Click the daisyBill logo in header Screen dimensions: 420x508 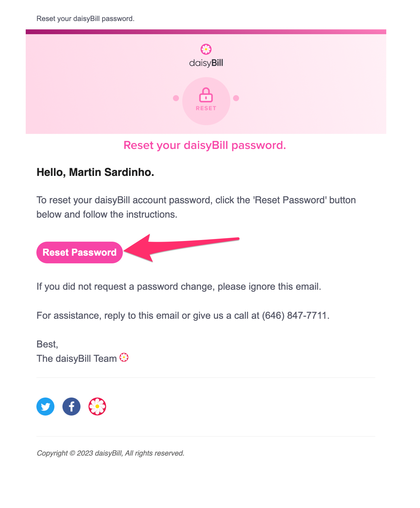pyautogui.click(x=206, y=56)
